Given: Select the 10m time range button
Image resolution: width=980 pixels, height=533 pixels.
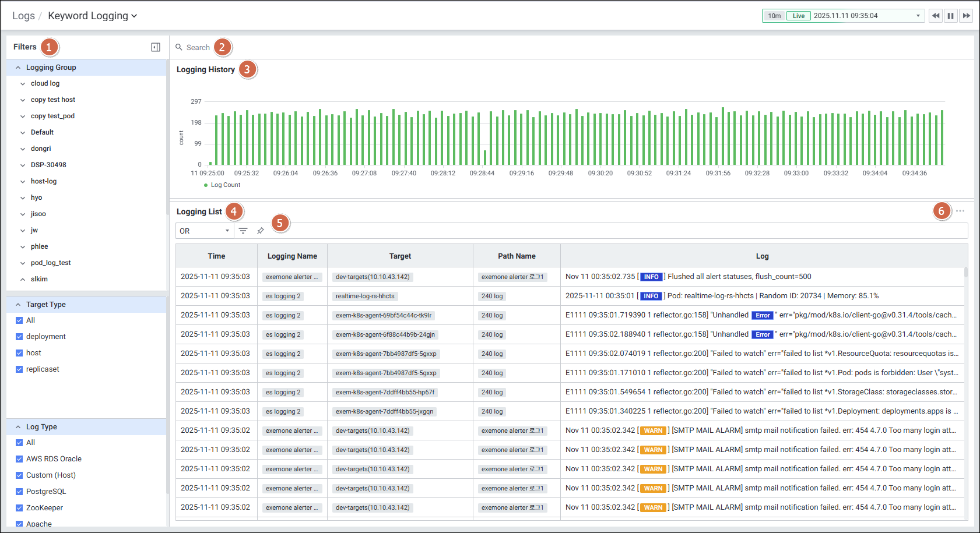Looking at the screenshot, I should click(774, 16).
